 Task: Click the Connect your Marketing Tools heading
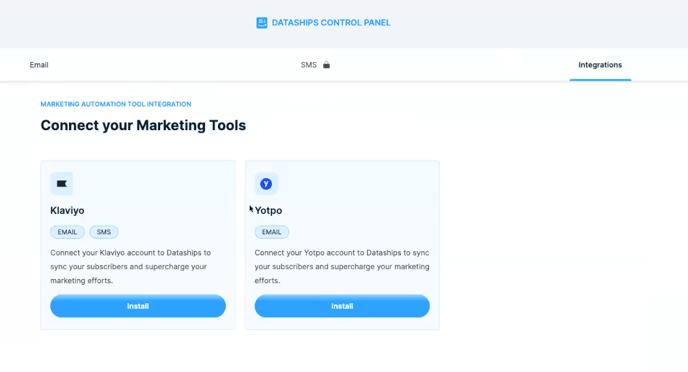pyautogui.click(x=143, y=125)
